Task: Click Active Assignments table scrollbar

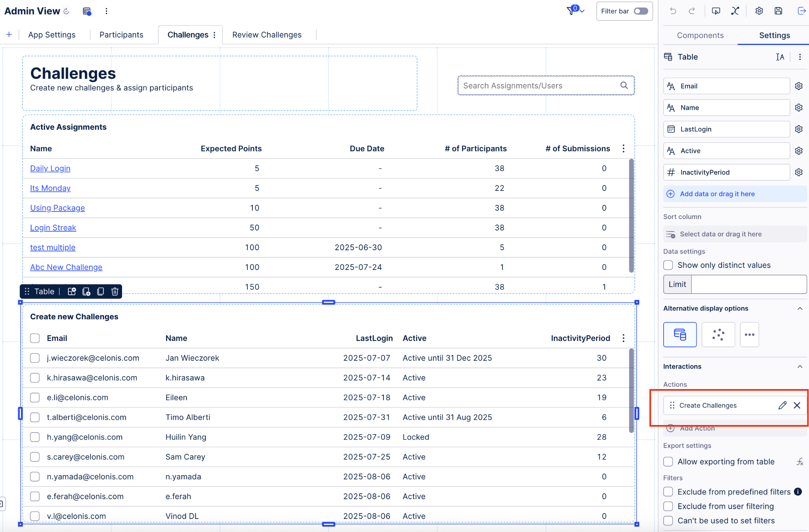Action: [631, 215]
